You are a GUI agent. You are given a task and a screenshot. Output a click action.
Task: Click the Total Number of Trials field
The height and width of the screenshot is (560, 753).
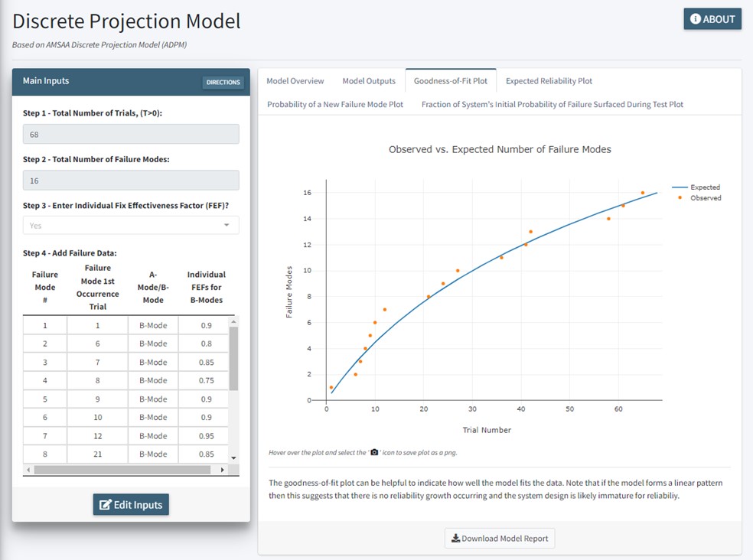coord(131,135)
